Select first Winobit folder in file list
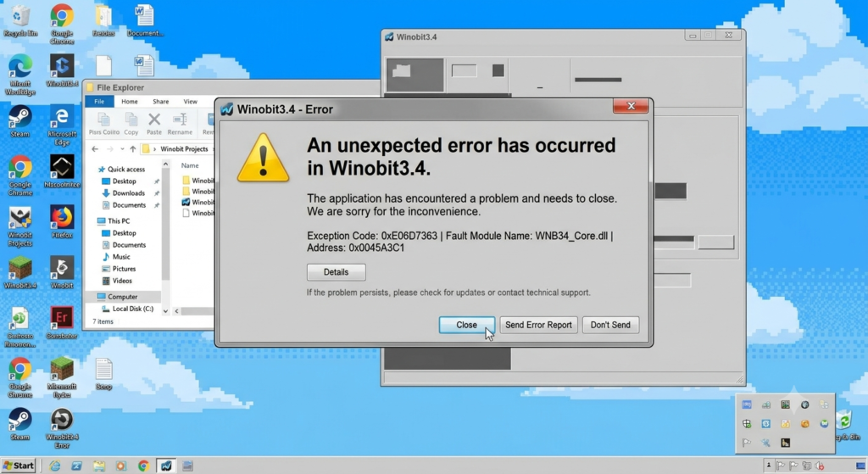 tap(198, 181)
